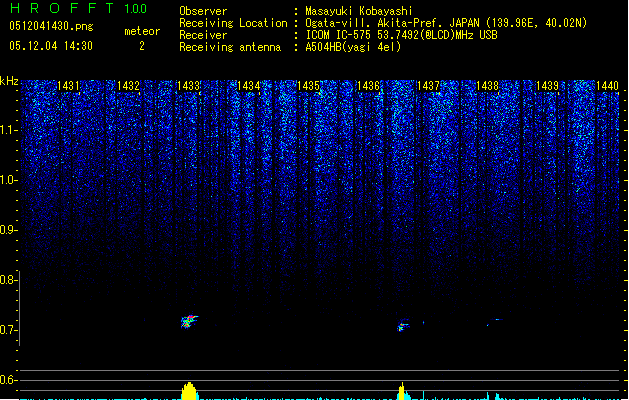
Task: Click the 1.0 kHz frequency label
Action: [x=8, y=180]
